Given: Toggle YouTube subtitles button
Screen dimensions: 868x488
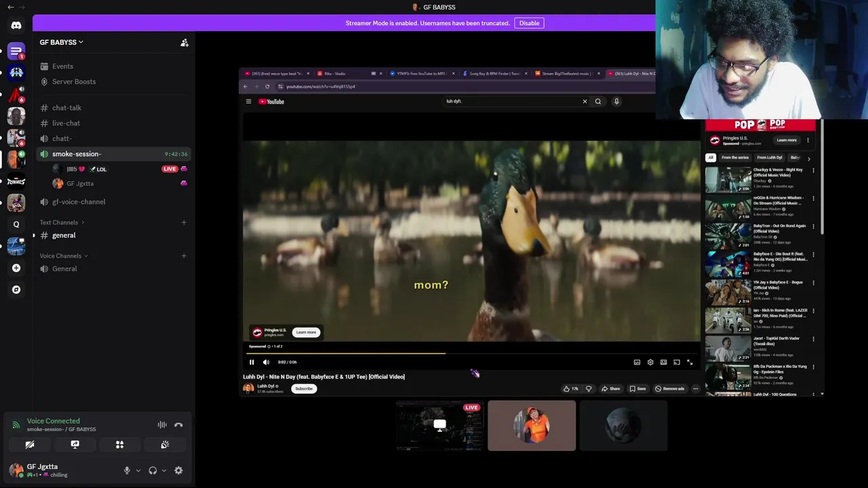Looking at the screenshot, I should tap(637, 362).
